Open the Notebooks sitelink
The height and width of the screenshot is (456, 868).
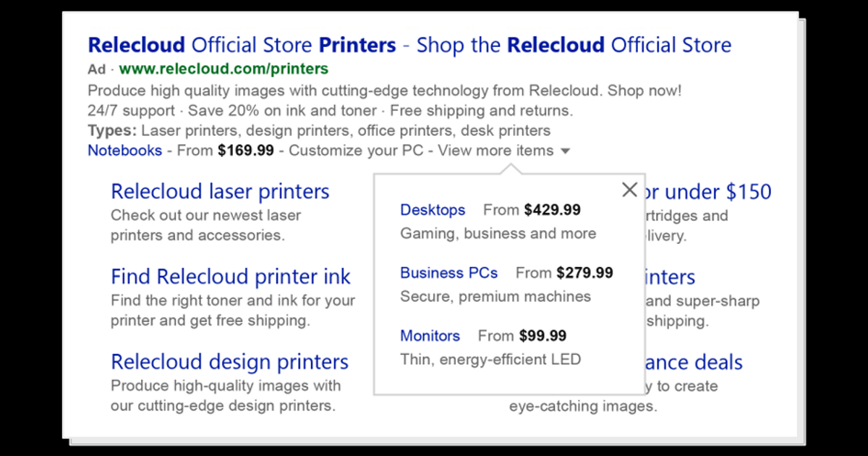click(124, 151)
